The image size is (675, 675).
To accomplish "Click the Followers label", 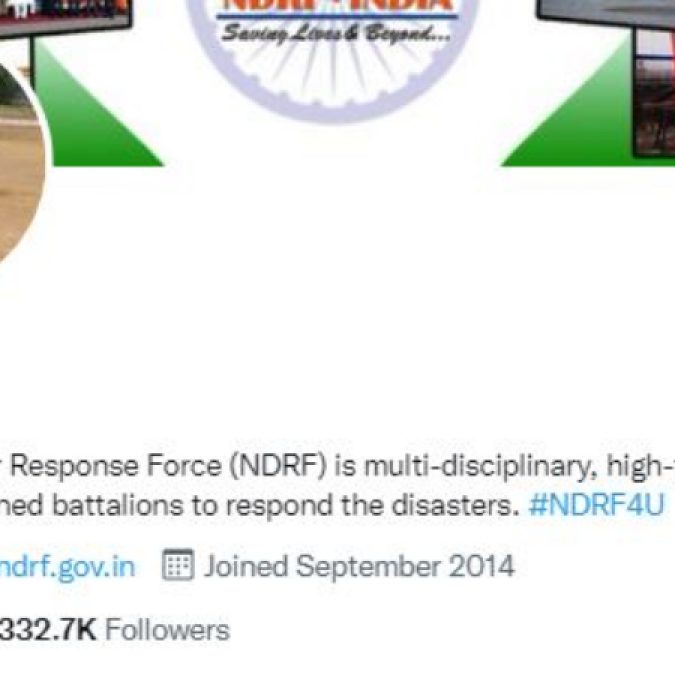I will click(167, 630).
